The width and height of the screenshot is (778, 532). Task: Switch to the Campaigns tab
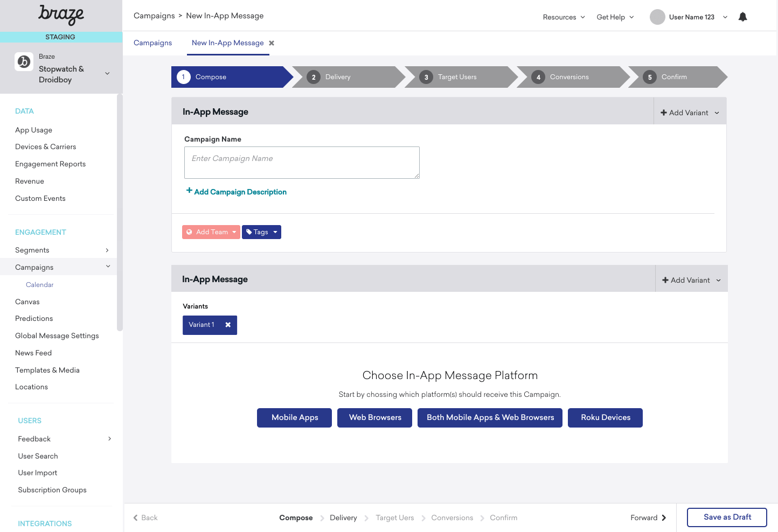pos(152,43)
